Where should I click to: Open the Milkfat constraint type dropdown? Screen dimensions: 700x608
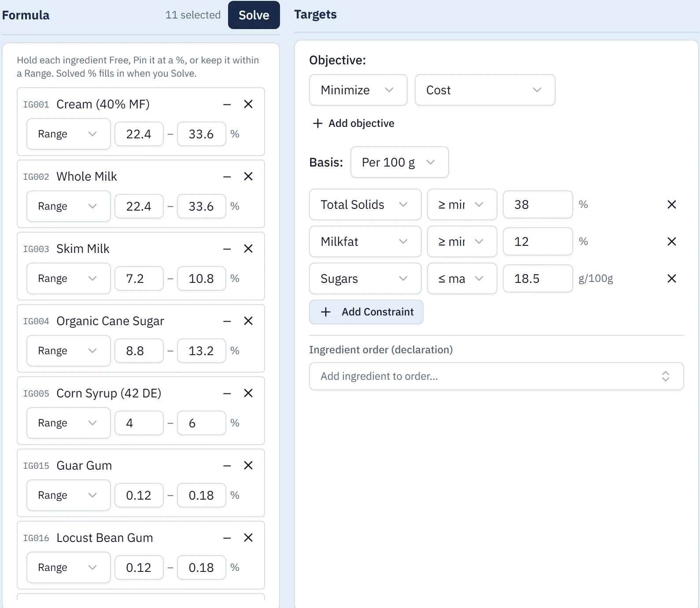click(x=365, y=241)
